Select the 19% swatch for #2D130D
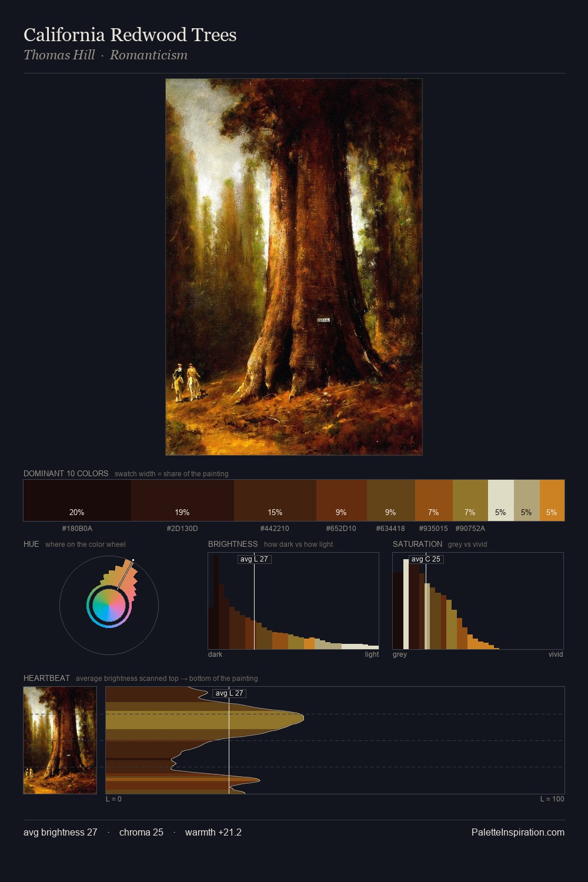 [182, 500]
